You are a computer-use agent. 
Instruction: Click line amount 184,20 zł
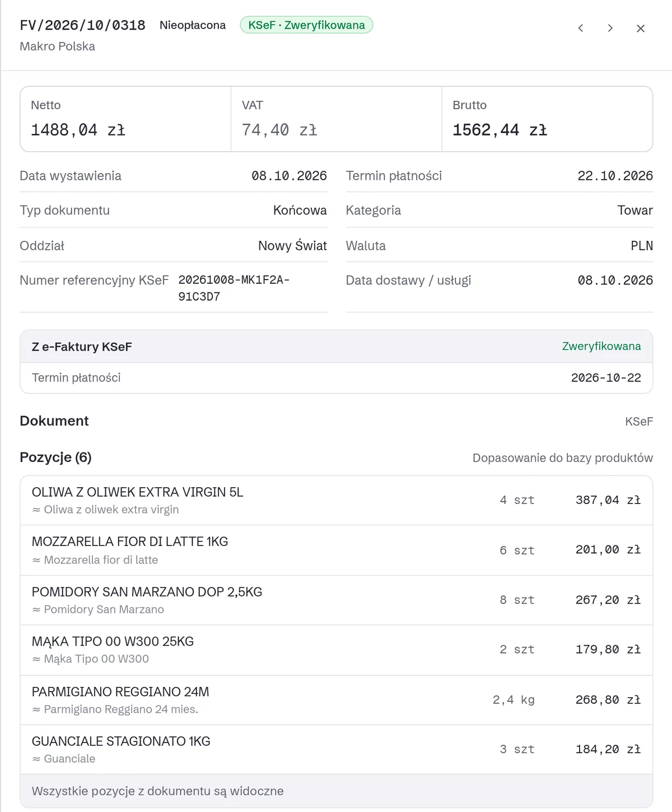[x=608, y=749]
